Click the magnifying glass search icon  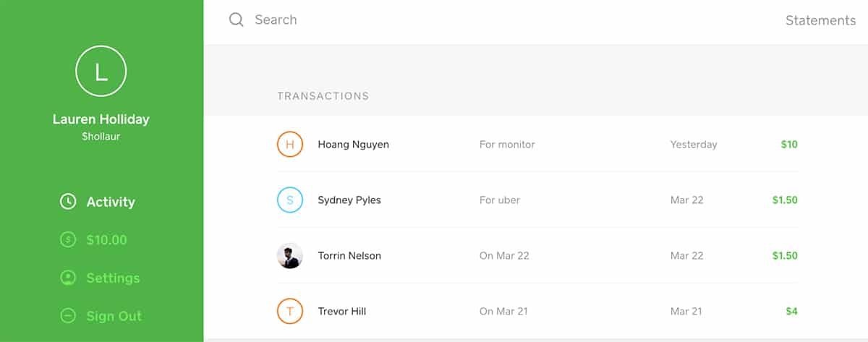pos(236,20)
